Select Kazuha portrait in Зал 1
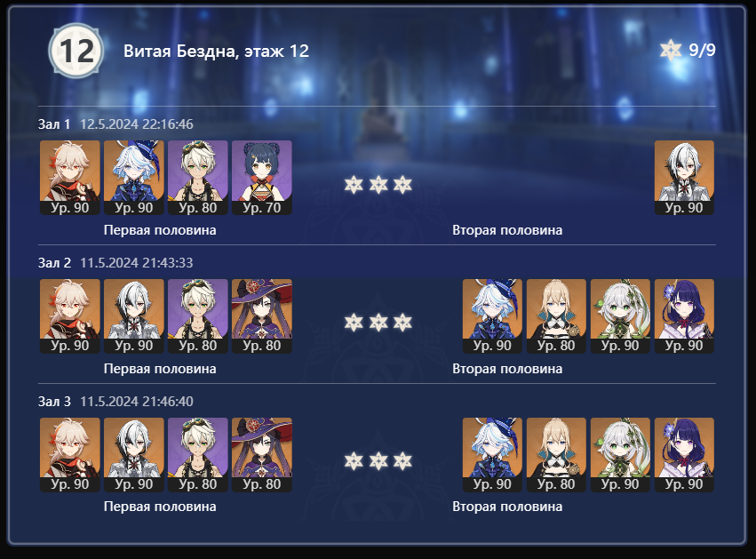The image size is (756, 559). [x=70, y=178]
